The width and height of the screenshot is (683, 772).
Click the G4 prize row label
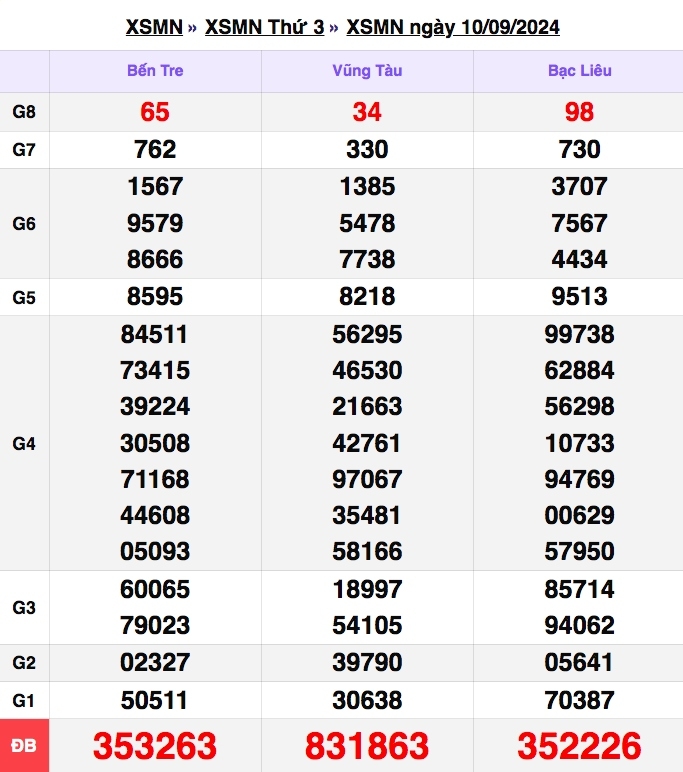point(24,444)
